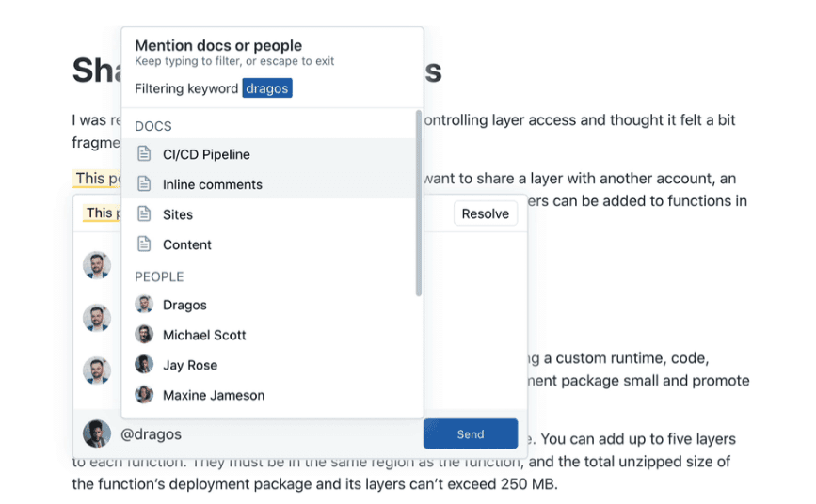Screen dimensions: 816x504
Task: Click the Sites document icon
Action: pos(144,214)
